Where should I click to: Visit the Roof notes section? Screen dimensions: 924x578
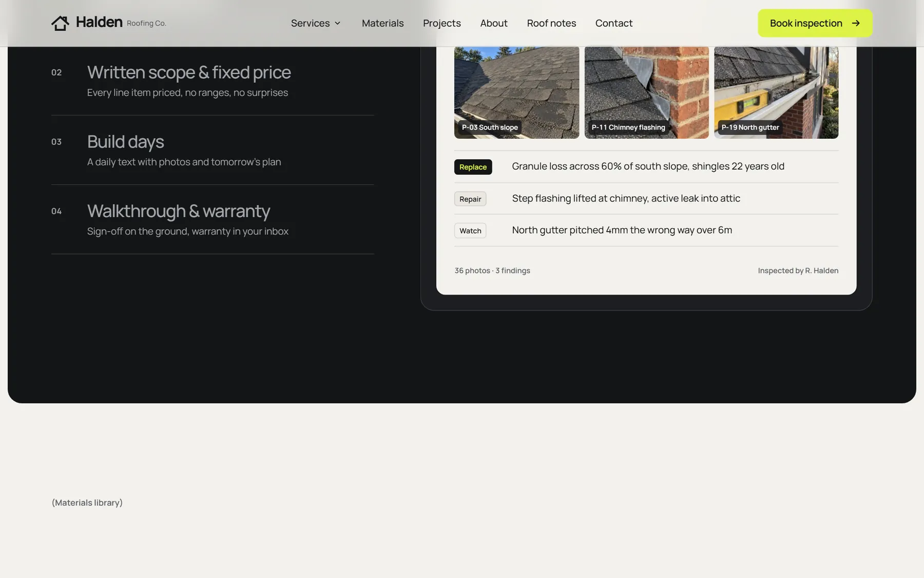[x=551, y=23]
